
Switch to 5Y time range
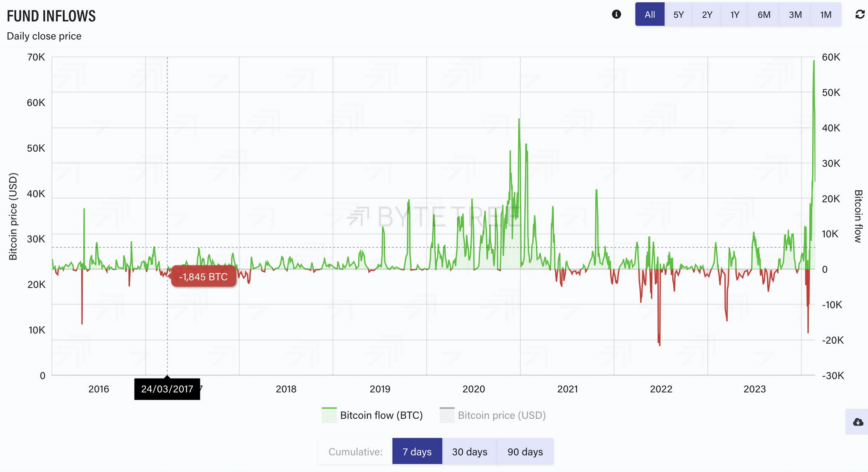pyautogui.click(x=678, y=14)
